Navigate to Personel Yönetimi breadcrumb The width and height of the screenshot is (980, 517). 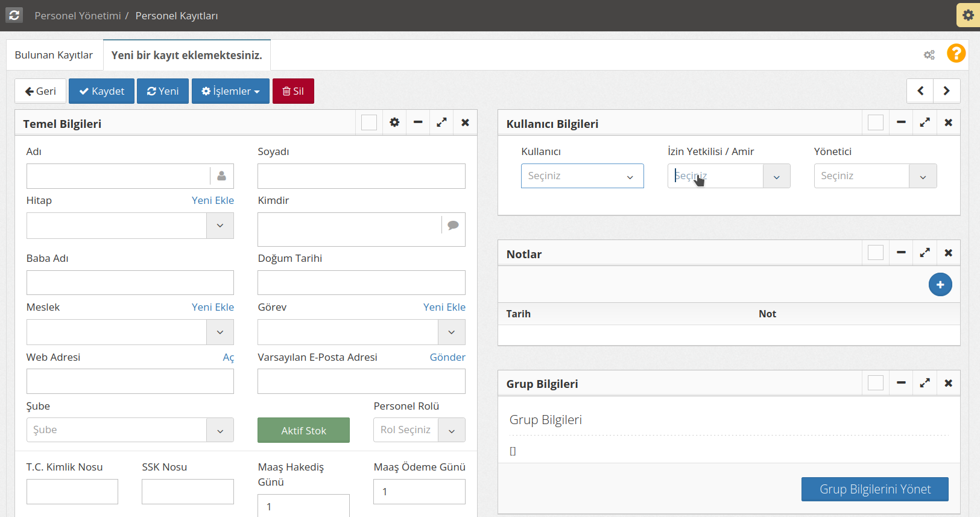(x=78, y=16)
